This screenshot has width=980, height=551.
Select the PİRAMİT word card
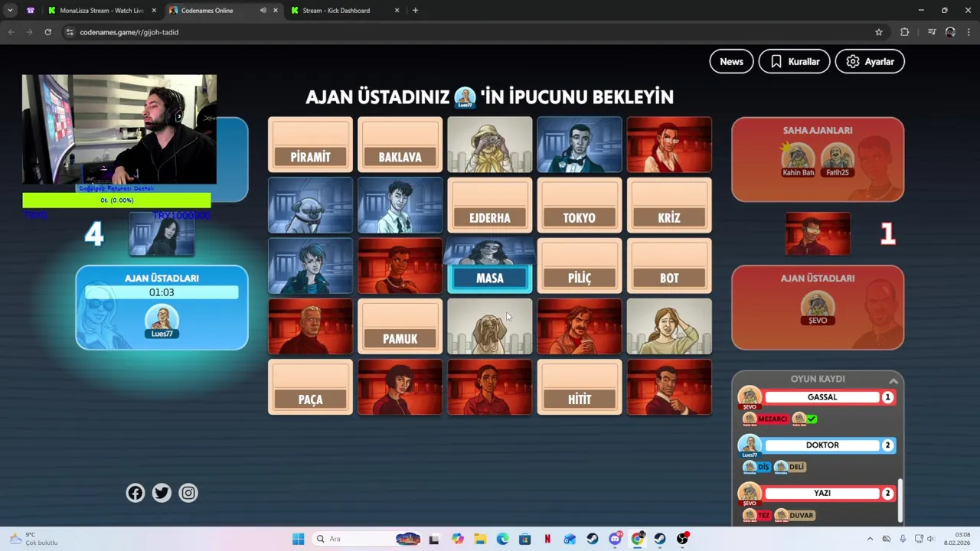(x=310, y=145)
